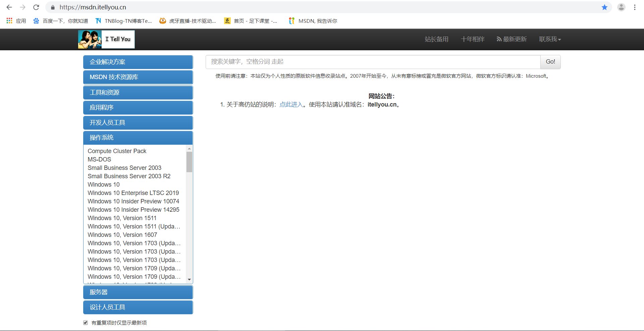Viewport: 644px width, 331px height.
Task: Select Windows 10, Version 1607
Action: click(122, 235)
